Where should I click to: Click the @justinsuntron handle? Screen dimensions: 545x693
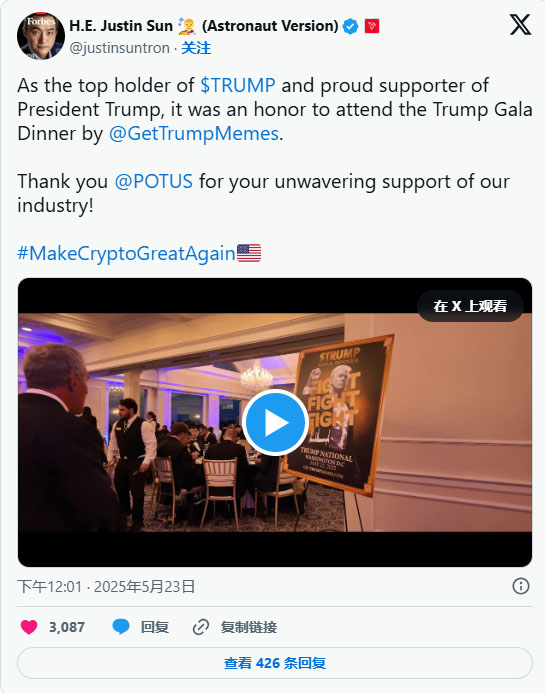(x=119, y=48)
